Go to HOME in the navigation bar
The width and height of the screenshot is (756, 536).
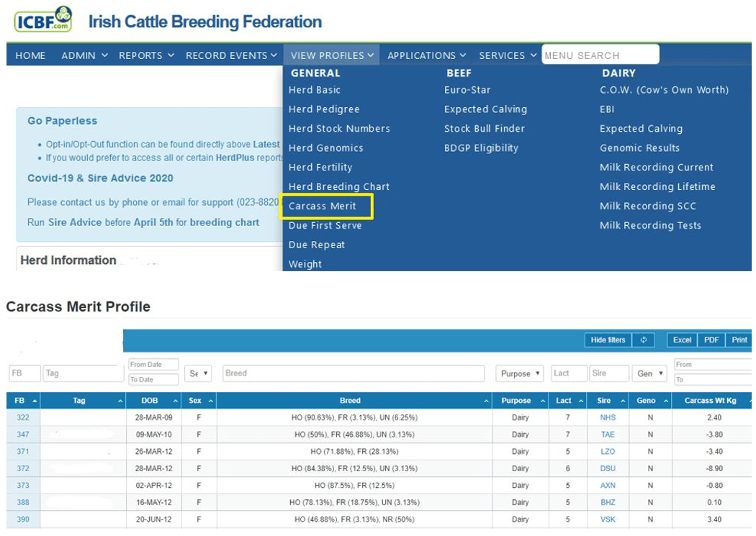[30, 55]
